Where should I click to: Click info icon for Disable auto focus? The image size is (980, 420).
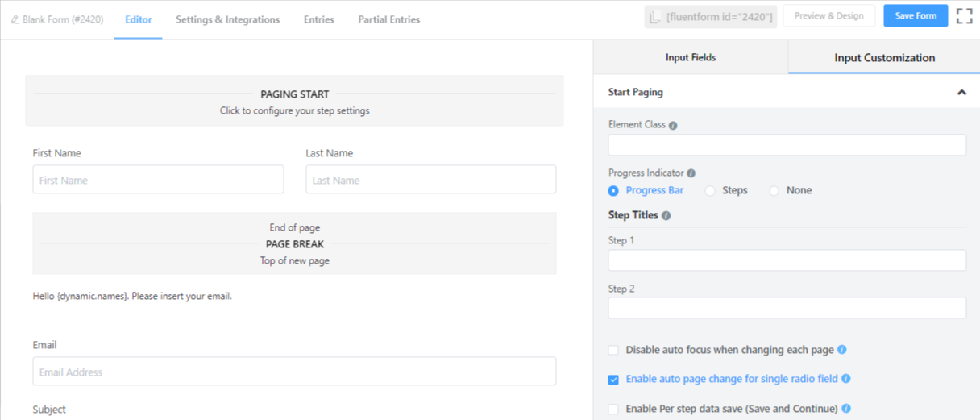[x=842, y=350]
